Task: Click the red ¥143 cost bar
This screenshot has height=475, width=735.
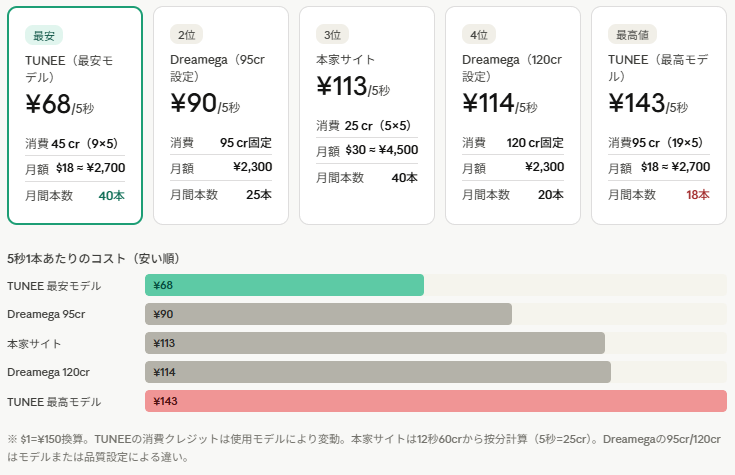Action: coord(435,401)
